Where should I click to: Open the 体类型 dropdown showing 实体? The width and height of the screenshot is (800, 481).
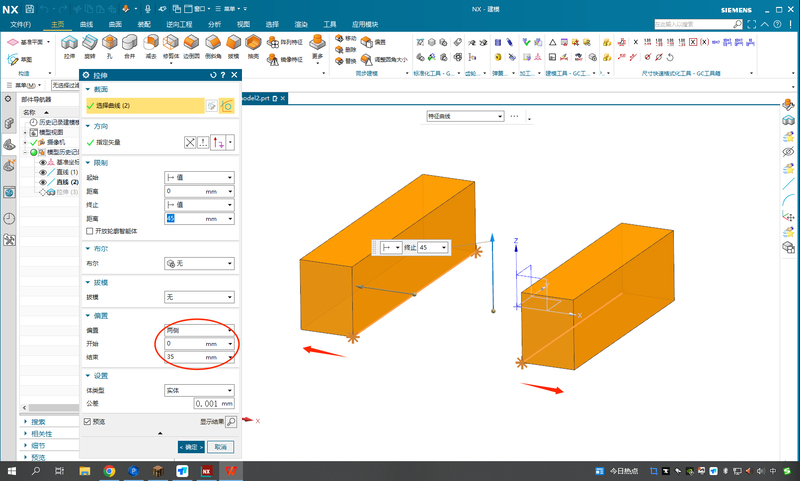pos(198,390)
